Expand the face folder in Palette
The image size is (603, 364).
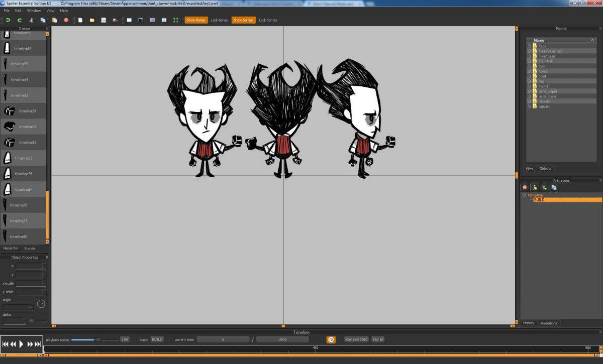(x=529, y=46)
